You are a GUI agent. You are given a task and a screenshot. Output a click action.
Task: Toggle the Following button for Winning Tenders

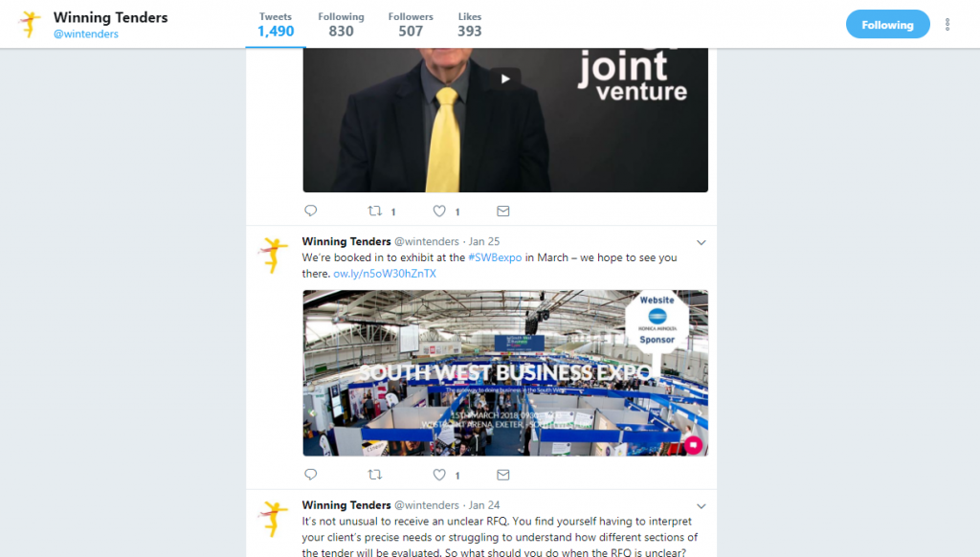coord(887,24)
